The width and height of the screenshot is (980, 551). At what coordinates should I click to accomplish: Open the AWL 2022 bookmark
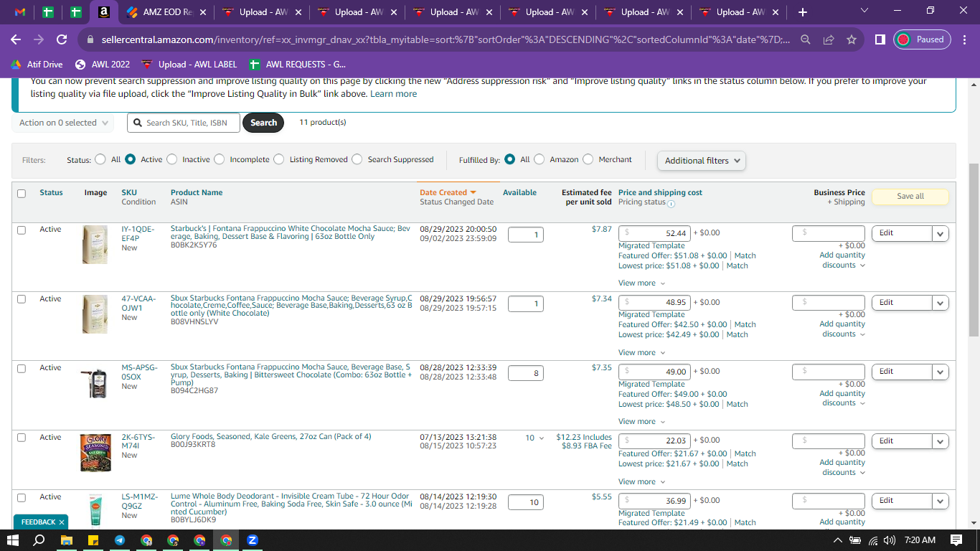click(103, 65)
